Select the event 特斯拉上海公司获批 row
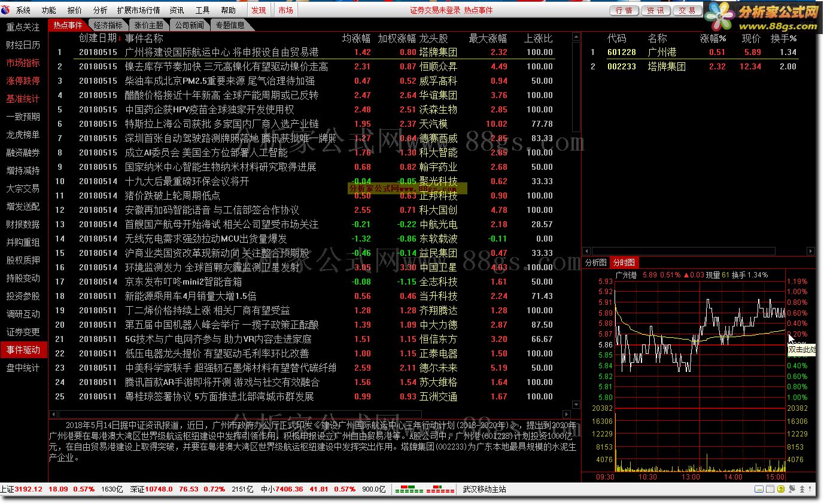824x504 pixels. (x=306, y=124)
